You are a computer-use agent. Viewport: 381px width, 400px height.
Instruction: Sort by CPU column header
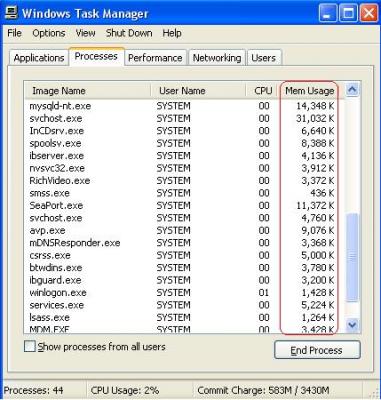point(262,91)
